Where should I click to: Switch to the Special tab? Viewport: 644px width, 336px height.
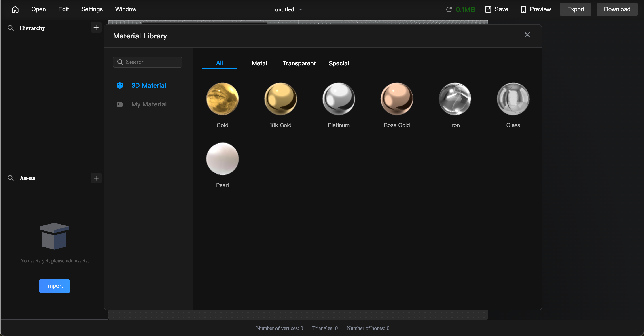(339, 63)
